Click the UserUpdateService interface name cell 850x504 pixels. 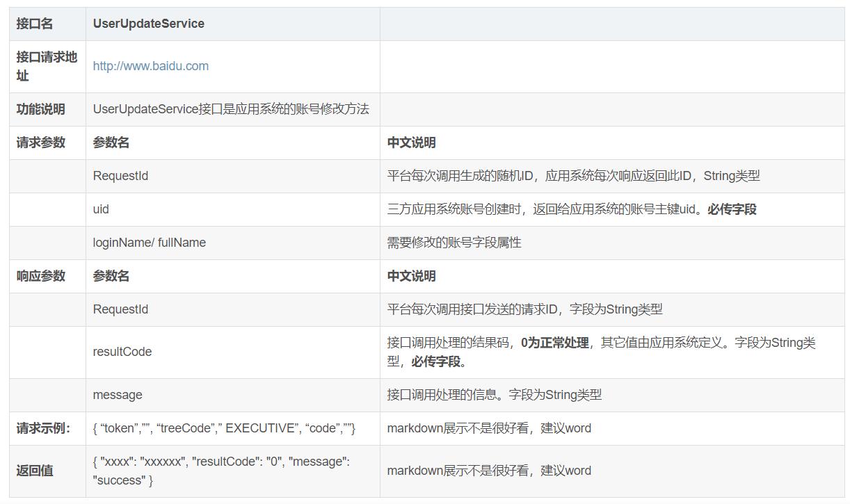click(148, 24)
